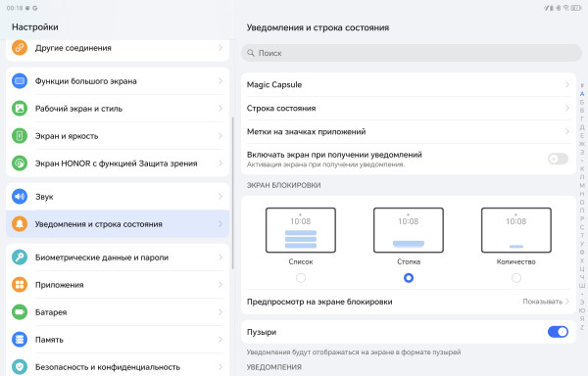This screenshot has height=376, width=588.
Task: Toggle Включать экран при получении уведомлений switch
Action: point(558,159)
